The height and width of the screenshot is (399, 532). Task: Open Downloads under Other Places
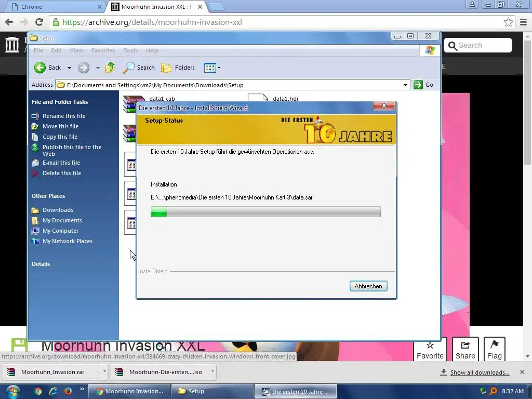pyautogui.click(x=58, y=210)
